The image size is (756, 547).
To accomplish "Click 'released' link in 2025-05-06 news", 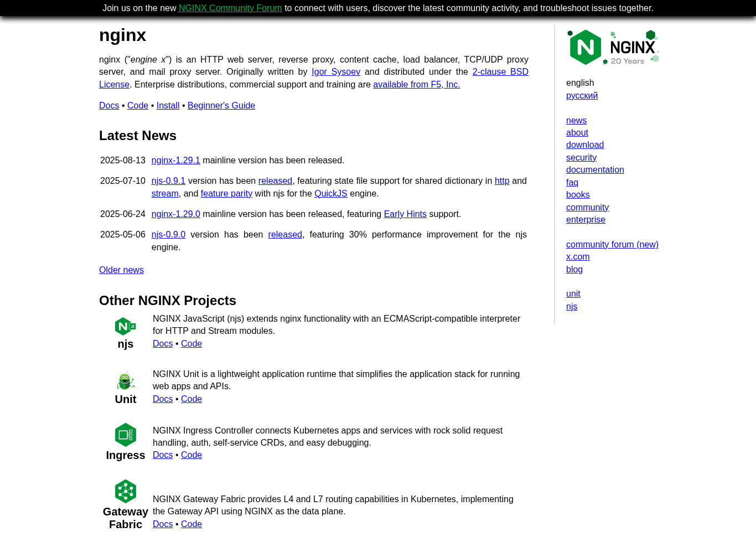I will [285, 235].
